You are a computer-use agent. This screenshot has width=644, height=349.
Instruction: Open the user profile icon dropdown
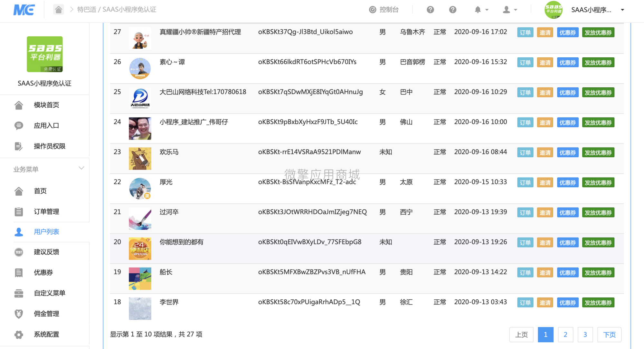[x=510, y=10]
